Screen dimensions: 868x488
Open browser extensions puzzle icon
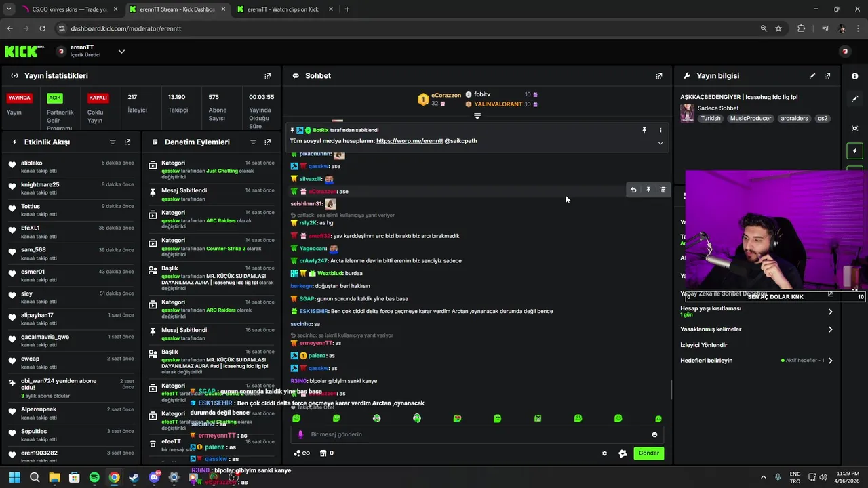[x=802, y=28]
